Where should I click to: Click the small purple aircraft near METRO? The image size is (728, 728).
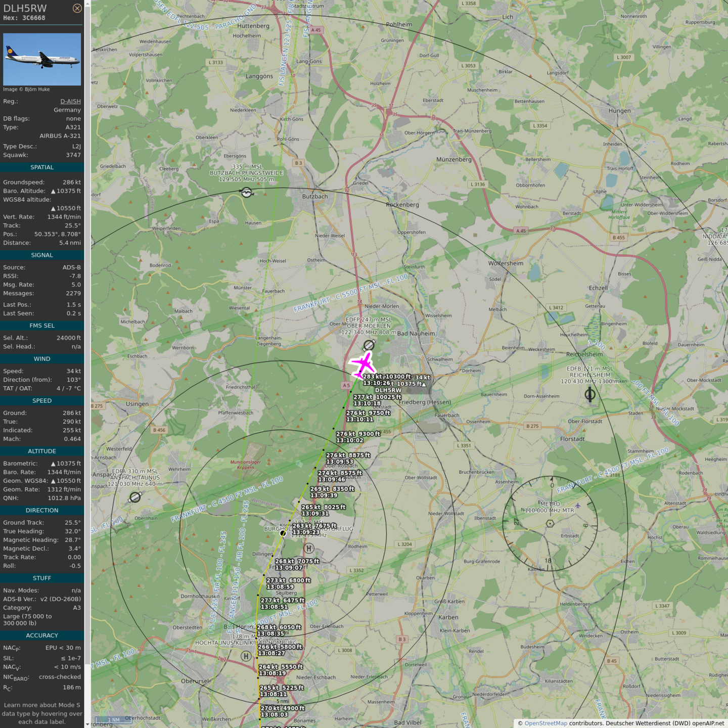coord(577,506)
